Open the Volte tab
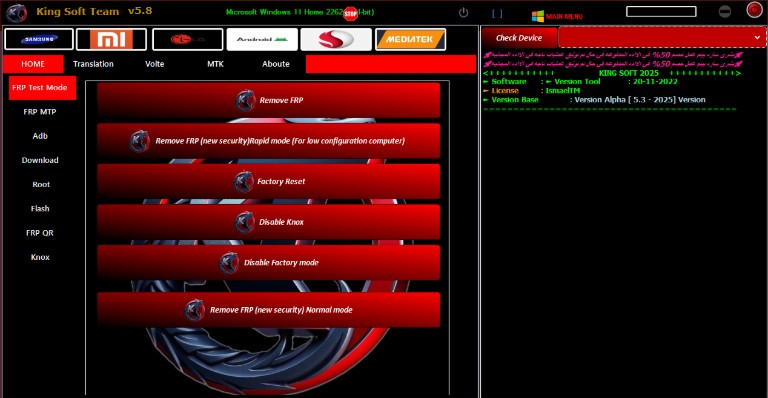 point(154,64)
